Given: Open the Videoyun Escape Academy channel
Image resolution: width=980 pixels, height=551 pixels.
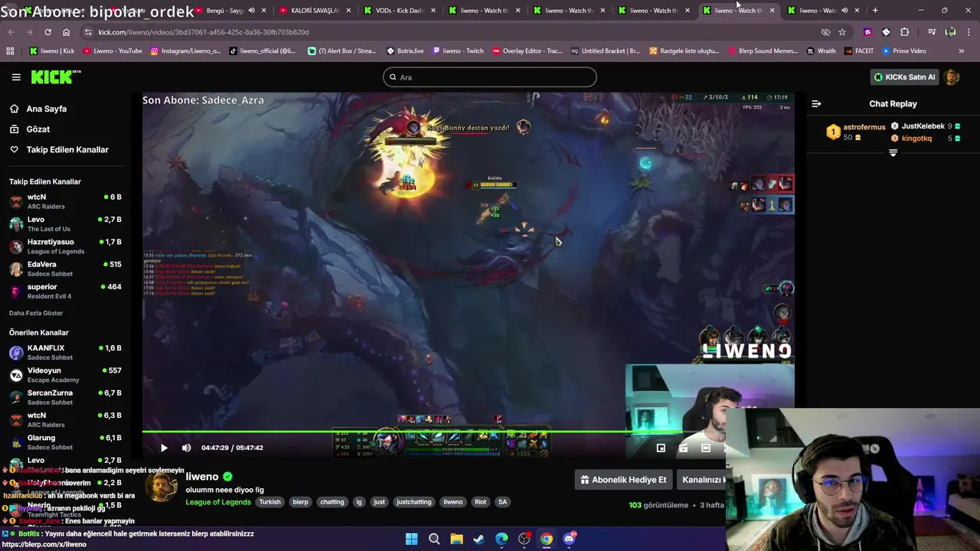Looking at the screenshot, I should (x=65, y=375).
